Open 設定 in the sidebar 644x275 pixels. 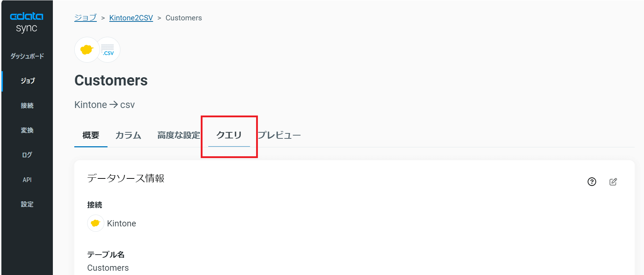27,204
